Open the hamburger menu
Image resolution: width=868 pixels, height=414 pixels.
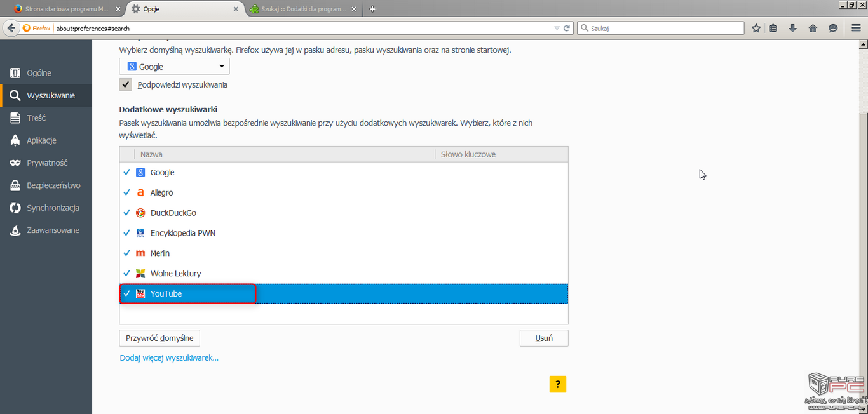(x=856, y=28)
